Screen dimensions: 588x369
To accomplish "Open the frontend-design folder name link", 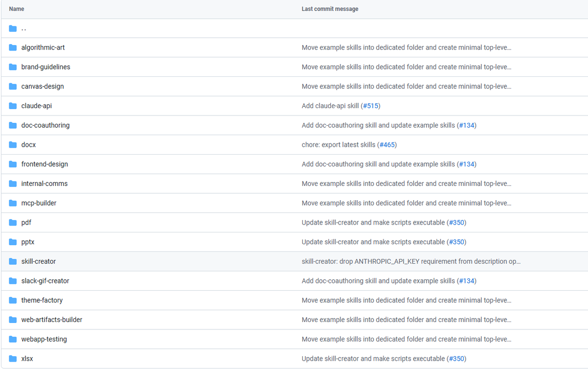I will click(45, 164).
